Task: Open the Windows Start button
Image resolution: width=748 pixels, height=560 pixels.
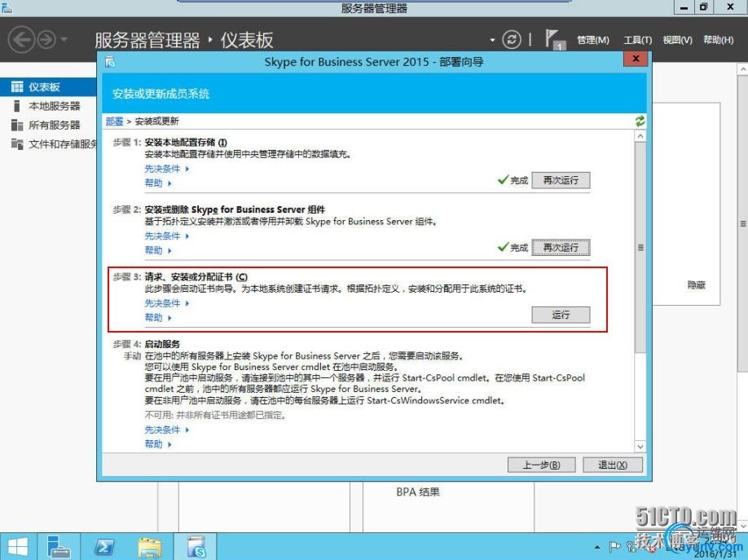Action: (x=18, y=547)
